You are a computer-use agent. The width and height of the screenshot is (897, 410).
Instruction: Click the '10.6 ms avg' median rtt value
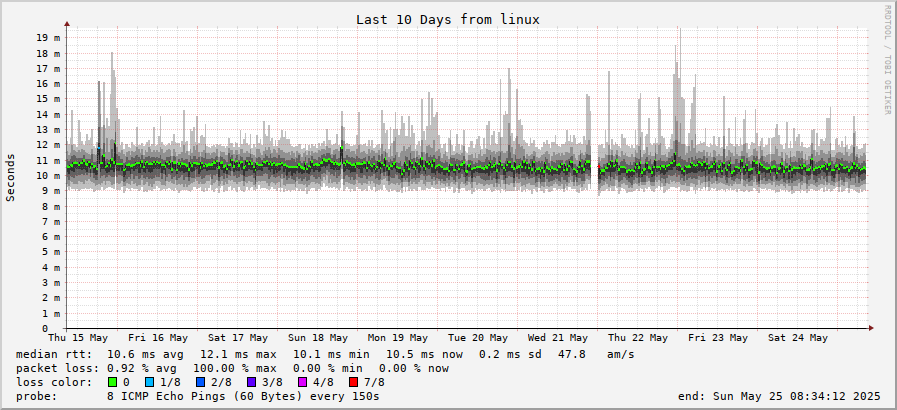[x=145, y=355]
